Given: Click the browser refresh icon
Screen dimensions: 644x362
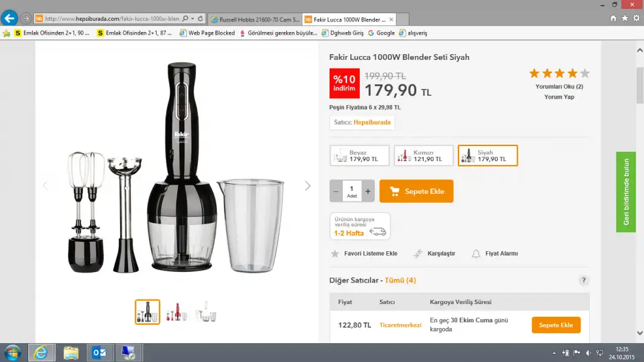Looking at the screenshot, I should pyautogui.click(x=201, y=19).
